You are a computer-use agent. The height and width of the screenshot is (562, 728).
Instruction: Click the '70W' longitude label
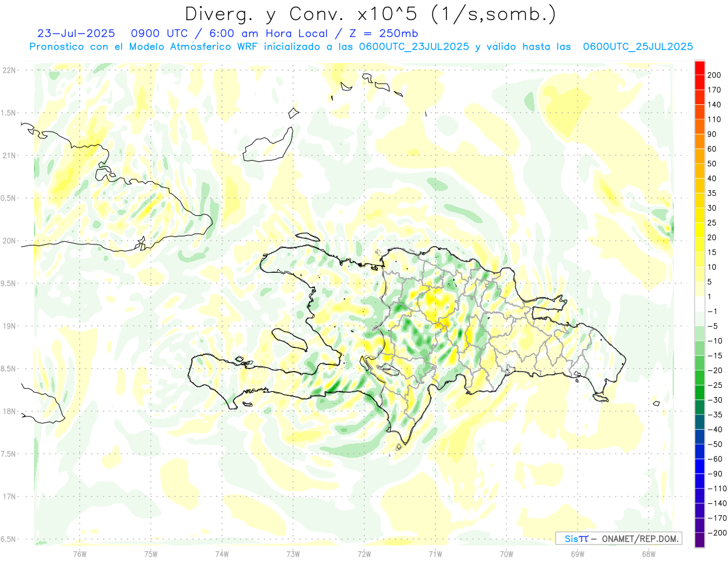[x=507, y=554]
